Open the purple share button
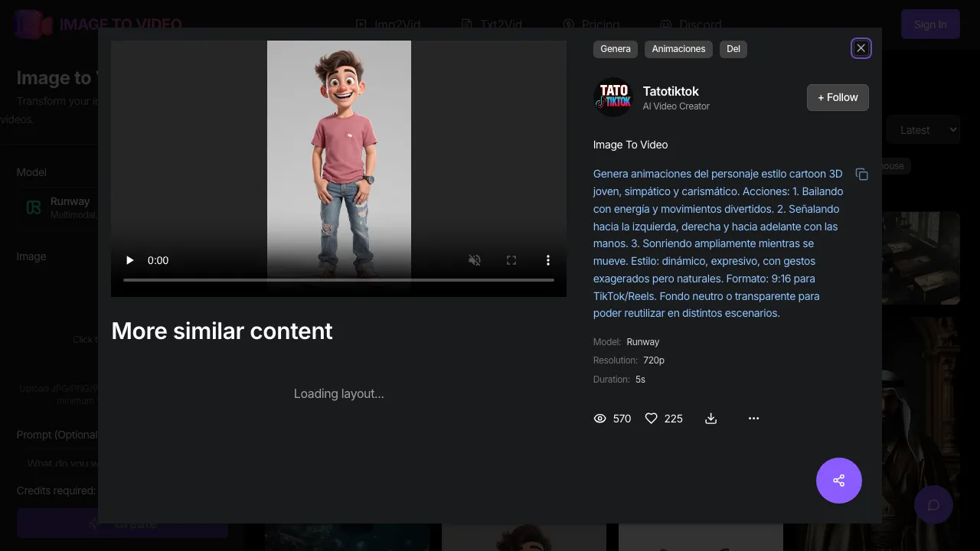This screenshot has height=551, width=980. (838, 481)
